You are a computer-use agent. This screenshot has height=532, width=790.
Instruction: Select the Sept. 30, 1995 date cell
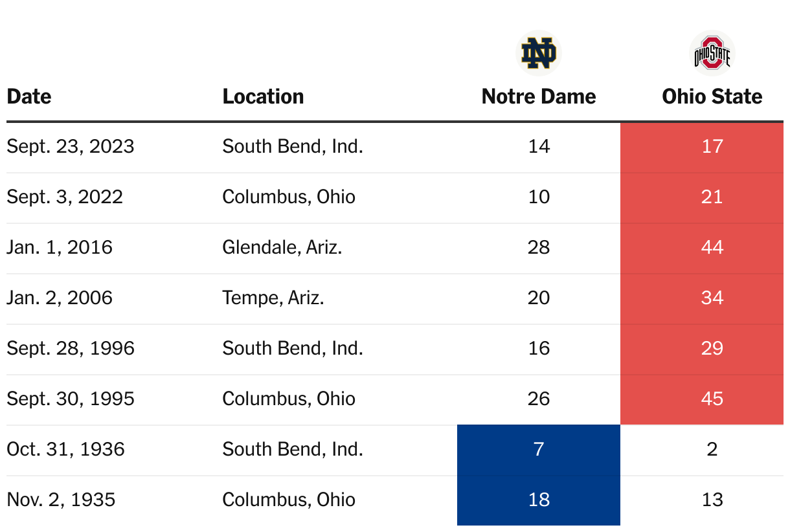(x=71, y=399)
